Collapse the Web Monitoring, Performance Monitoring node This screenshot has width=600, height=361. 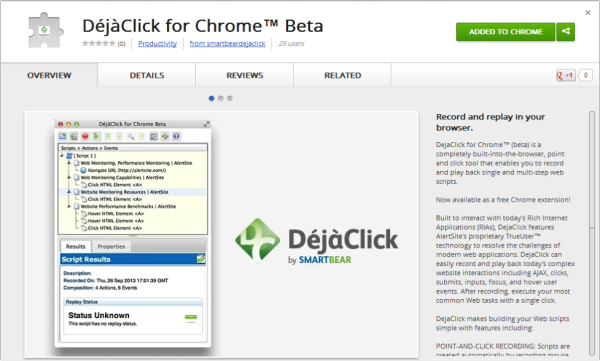coord(69,163)
